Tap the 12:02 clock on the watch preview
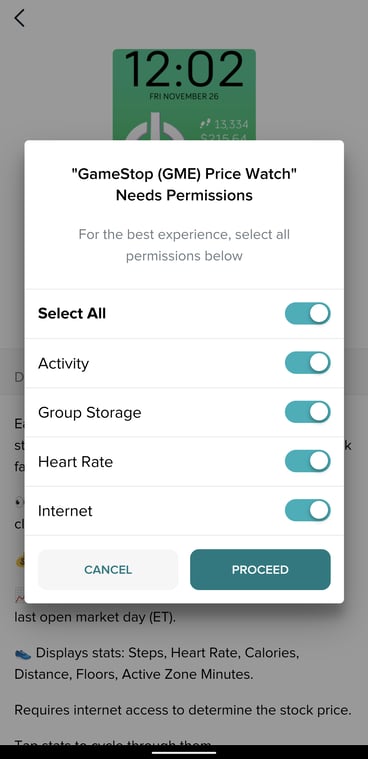Image resolution: width=368 pixels, height=759 pixels. pyautogui.click(x=184, y=70)
